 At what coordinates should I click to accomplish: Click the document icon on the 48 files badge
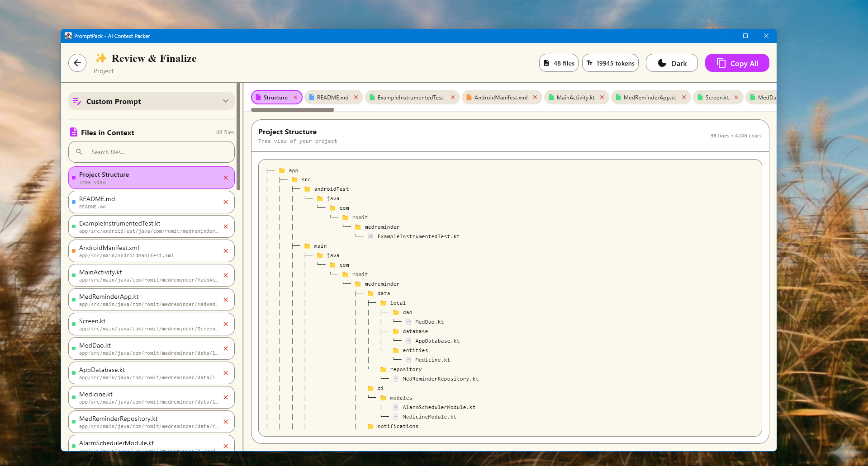pyautogui.click(x=545, y=63)
